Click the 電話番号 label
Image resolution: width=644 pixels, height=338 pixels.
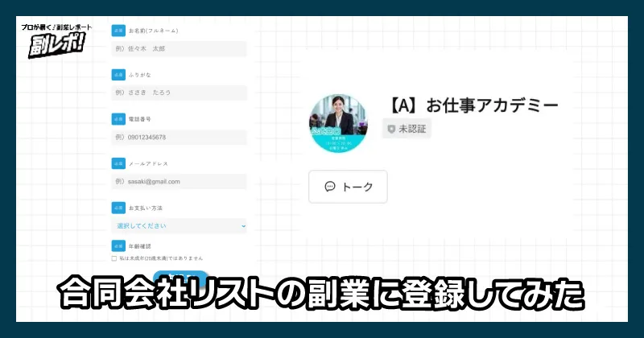[139, 119]
